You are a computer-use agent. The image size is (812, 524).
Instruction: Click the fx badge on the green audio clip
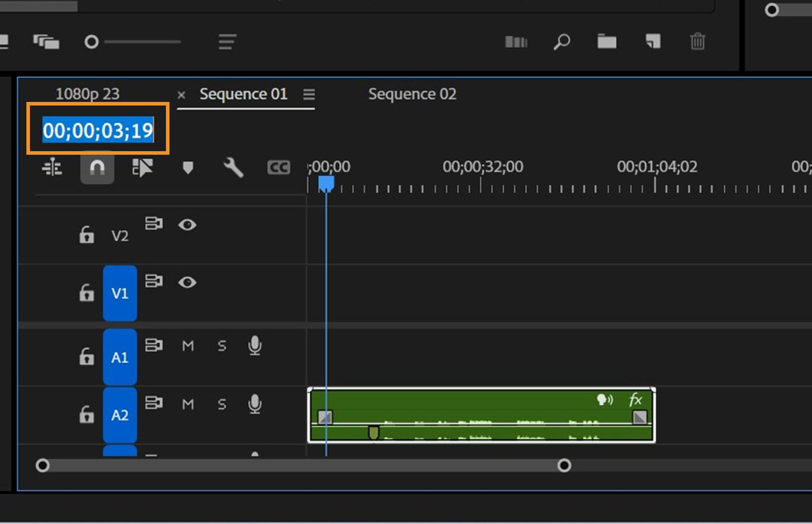[x=636, y=400]
